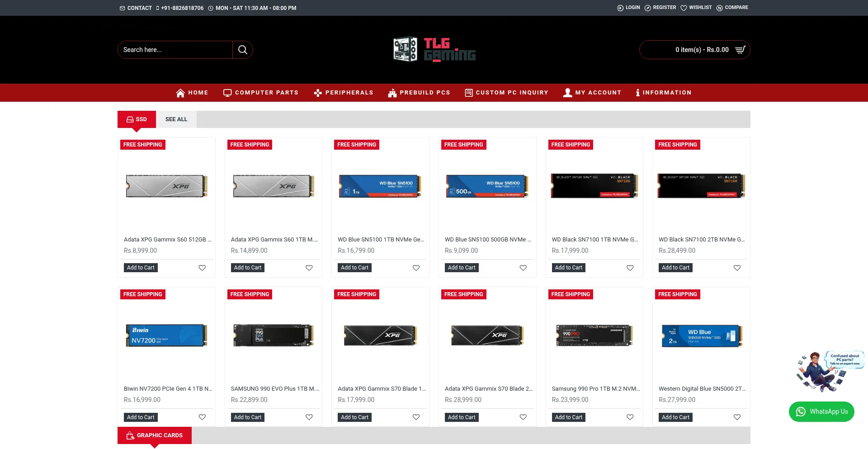Select the Graphic Cards tab
The height and width of the screenshot is (449, 868).
pos(155,435)
